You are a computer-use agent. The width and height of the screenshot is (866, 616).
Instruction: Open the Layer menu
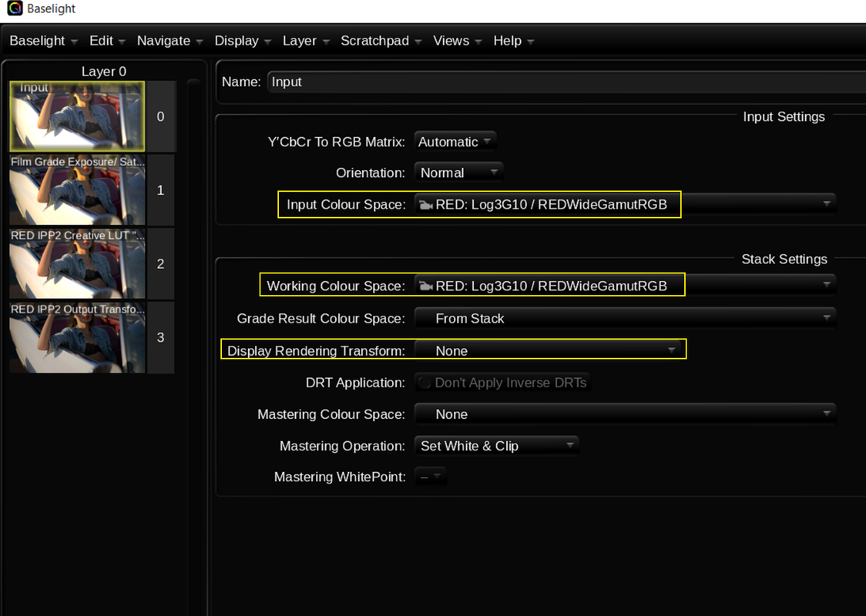[x=305, y=41]
